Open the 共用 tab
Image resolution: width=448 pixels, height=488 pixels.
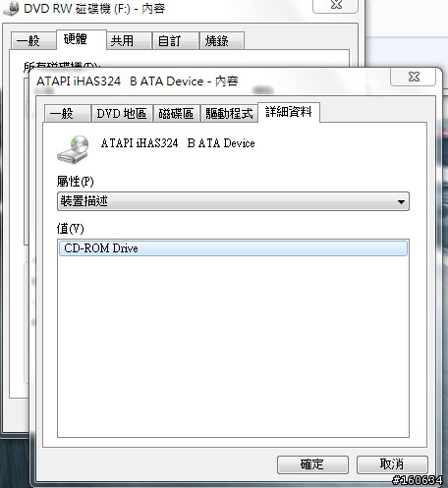(129, 41)
